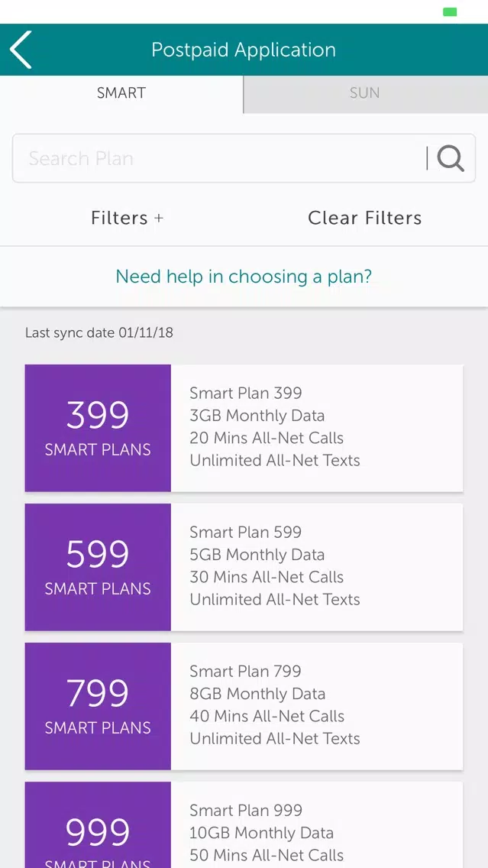
Task: Click the plus sign beside Filters
Action: coord(159,218)
